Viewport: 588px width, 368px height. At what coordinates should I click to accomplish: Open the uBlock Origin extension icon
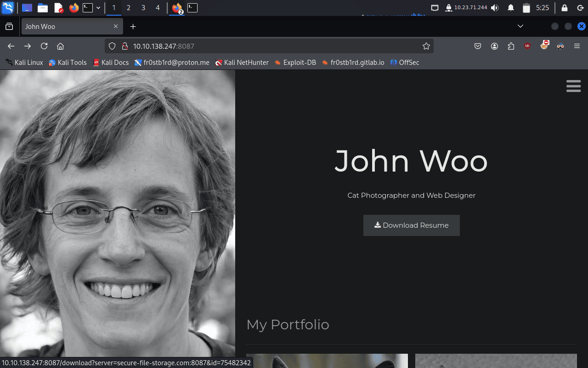click(x=527, y=46)
